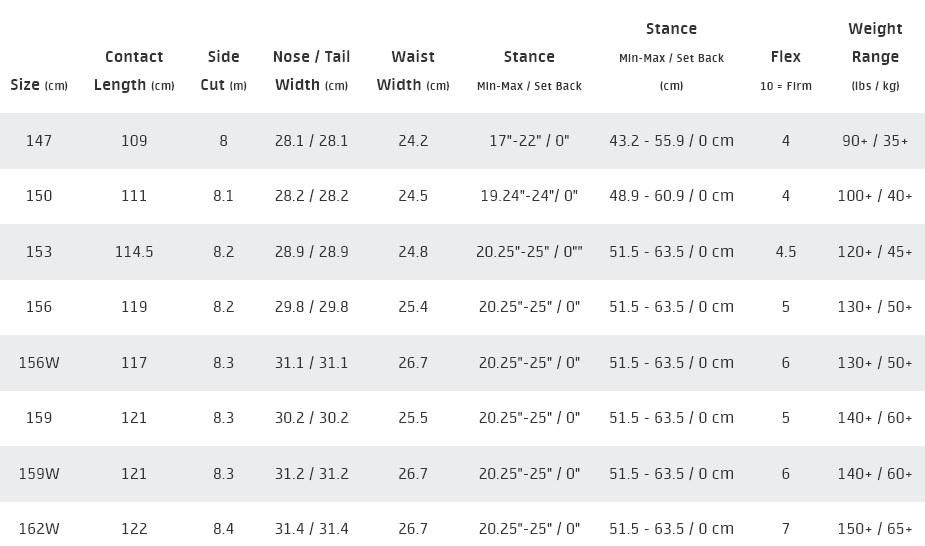Viewport: 925px width, 546px height.
Task: Select the Waist Width column header
Action: 413,71
